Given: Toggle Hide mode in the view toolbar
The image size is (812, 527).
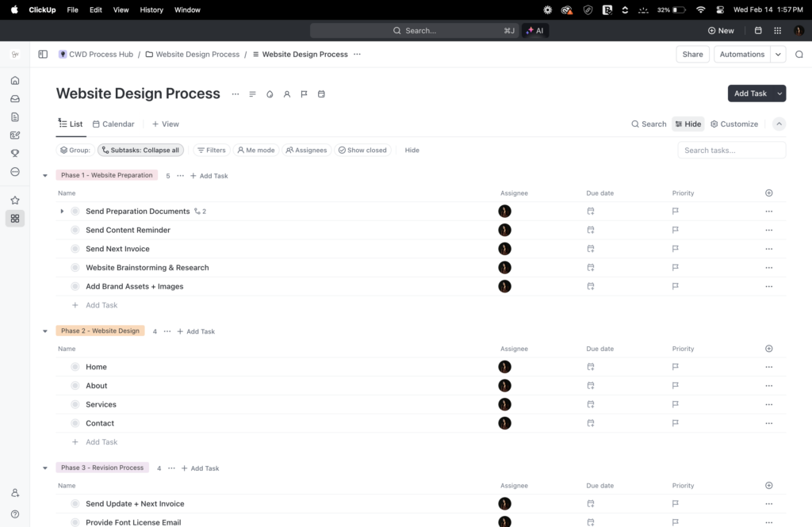Looking at the screenshot, I should pyautogui.click(x=688, y=124).
